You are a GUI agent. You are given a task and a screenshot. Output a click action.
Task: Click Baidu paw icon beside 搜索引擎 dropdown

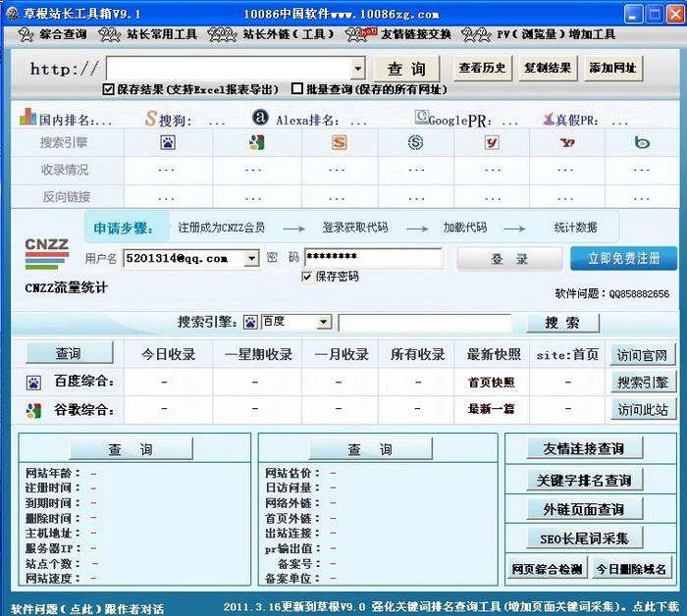tap(250, 323)
